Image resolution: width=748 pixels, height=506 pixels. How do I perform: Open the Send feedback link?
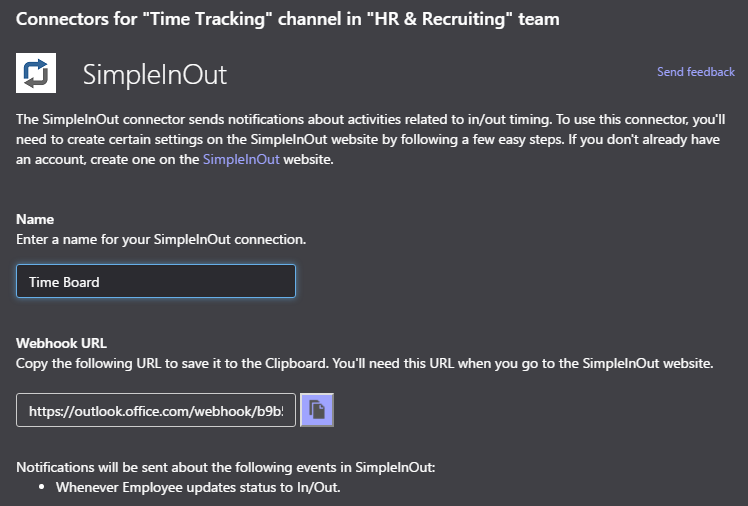point(696,72)
